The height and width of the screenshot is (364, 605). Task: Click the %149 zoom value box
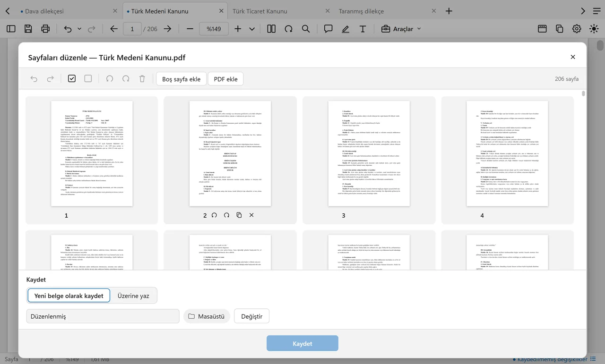pos(214,29)
